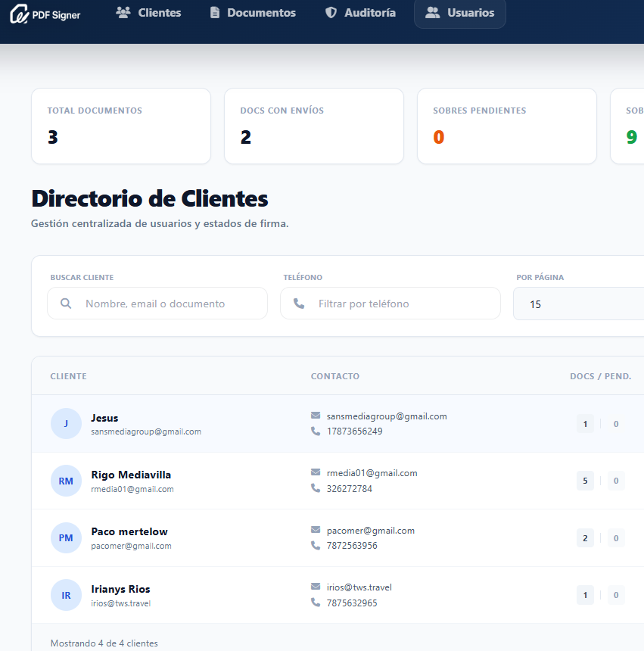Image resolution: width=644 pixels, height=651 pixels.
Task: Click the pending count 0 for Irianys Rios
Action: pyautogui.click(x=616, y=595)
